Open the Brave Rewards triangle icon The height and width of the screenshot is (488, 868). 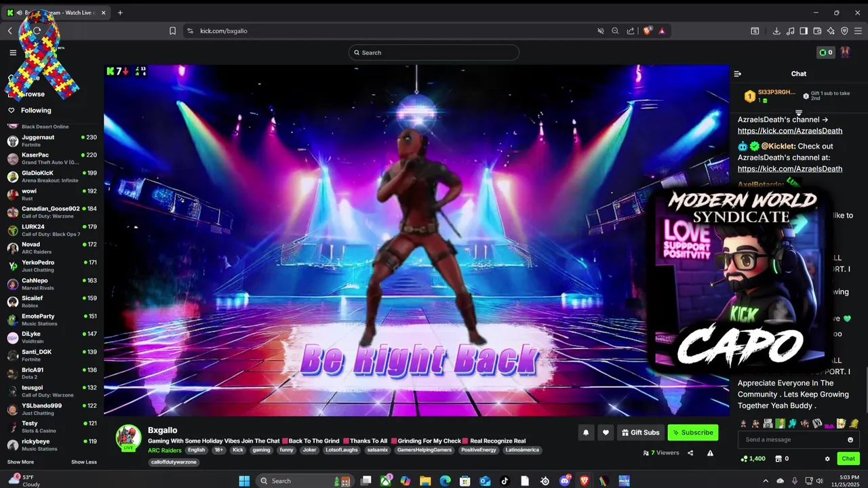pos(662,30)
